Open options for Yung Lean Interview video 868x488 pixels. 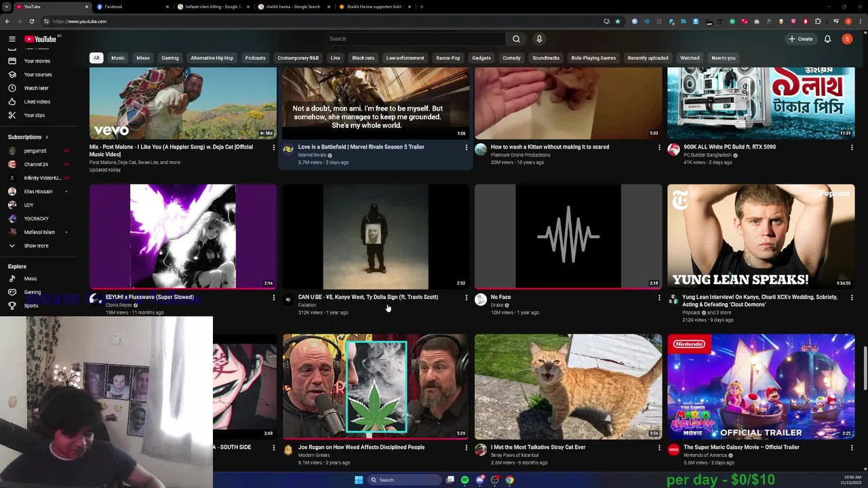tap(851, 298)
